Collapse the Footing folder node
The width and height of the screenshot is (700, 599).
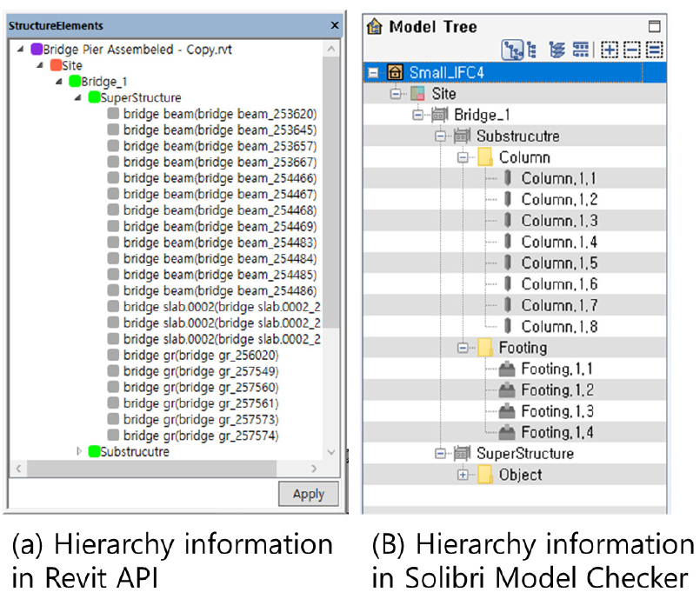[463, 348]
